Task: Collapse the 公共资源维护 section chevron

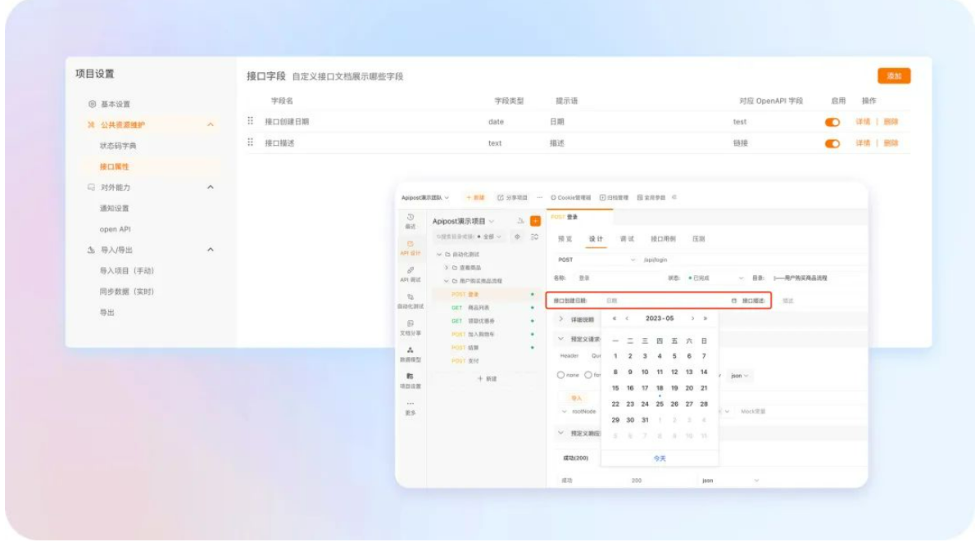Action: click(211, 125)
